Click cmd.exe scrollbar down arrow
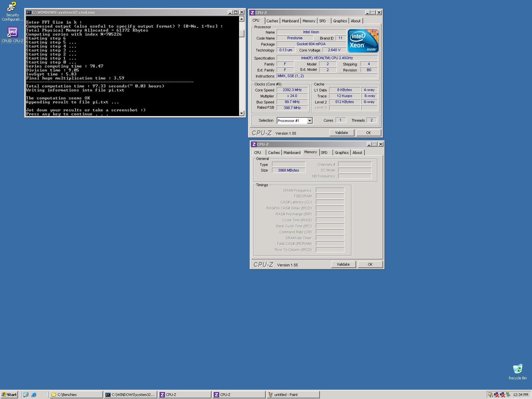 coord(242,113)
